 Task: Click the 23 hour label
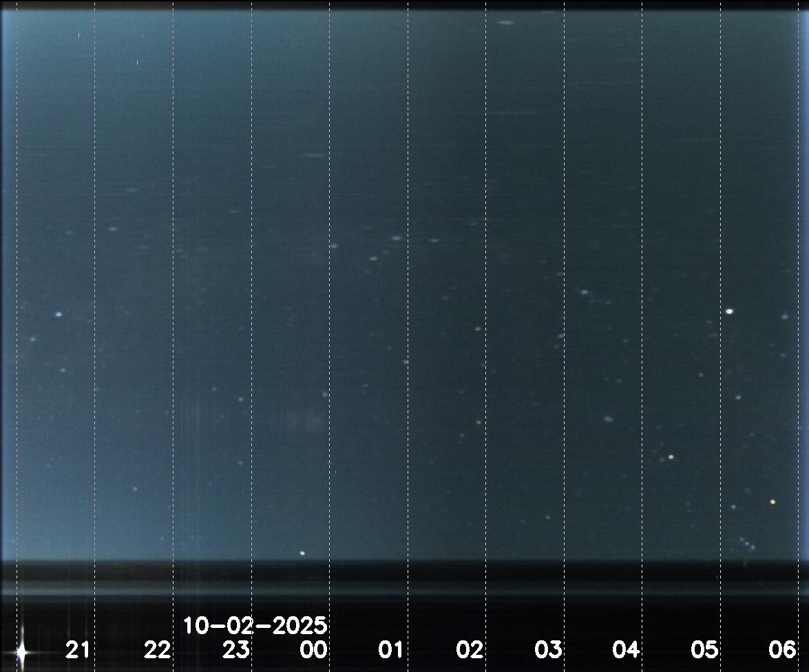(x=235, y=649)
